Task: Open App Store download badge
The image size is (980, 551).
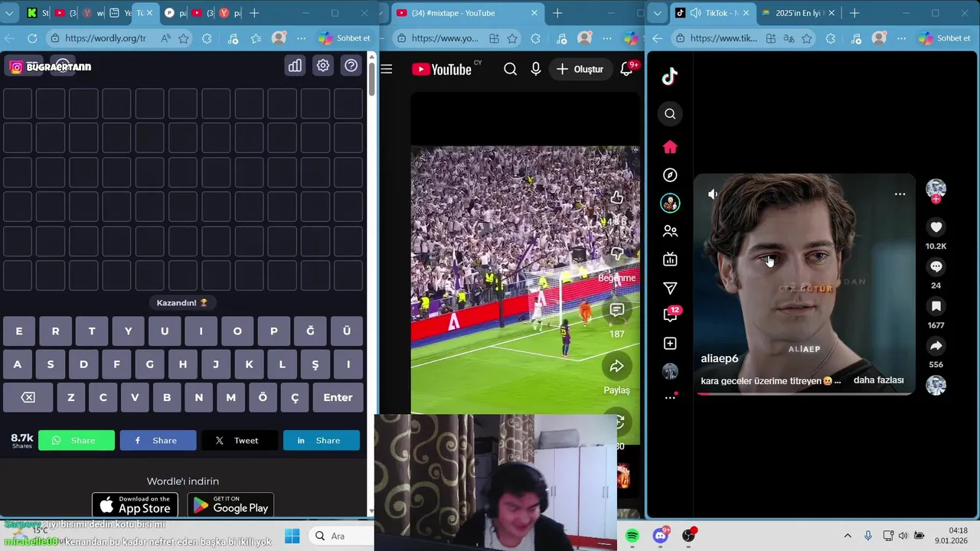Action: (135, 505)
